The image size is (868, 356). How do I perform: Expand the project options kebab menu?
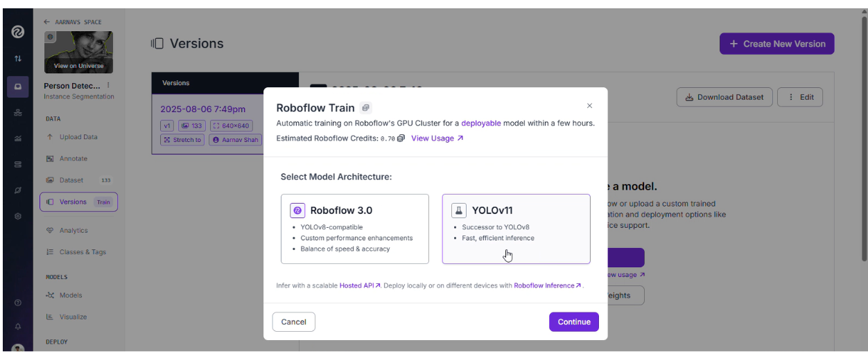click(108, 85)
